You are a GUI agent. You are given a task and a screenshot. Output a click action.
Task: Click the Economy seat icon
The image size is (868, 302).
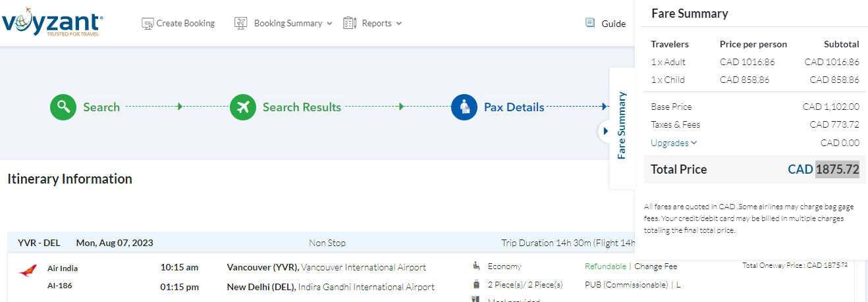[x=476, y=266]
